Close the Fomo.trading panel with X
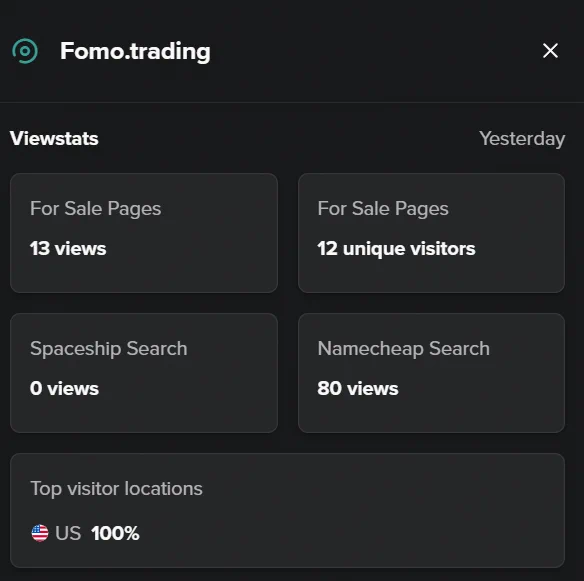This screenshot has height=581, width=584. tap(550, 51)
